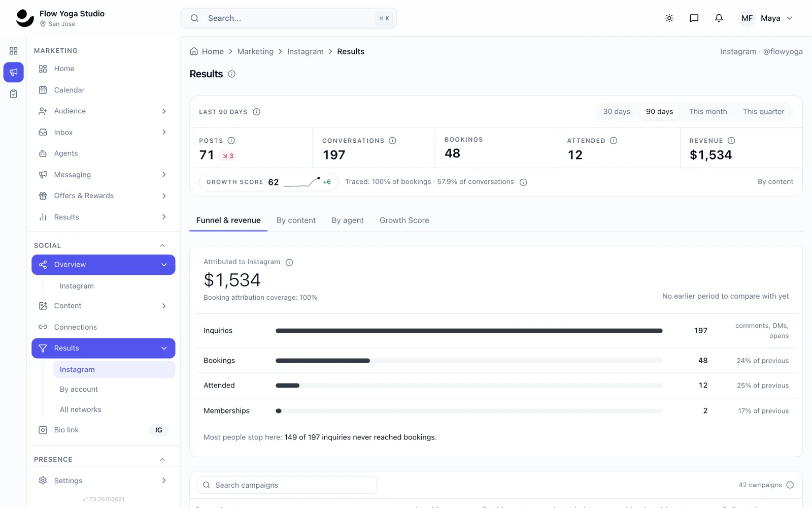Click the info icon after Traced bookings text
The image size is (812, 508).
click(x=523, y=182)
